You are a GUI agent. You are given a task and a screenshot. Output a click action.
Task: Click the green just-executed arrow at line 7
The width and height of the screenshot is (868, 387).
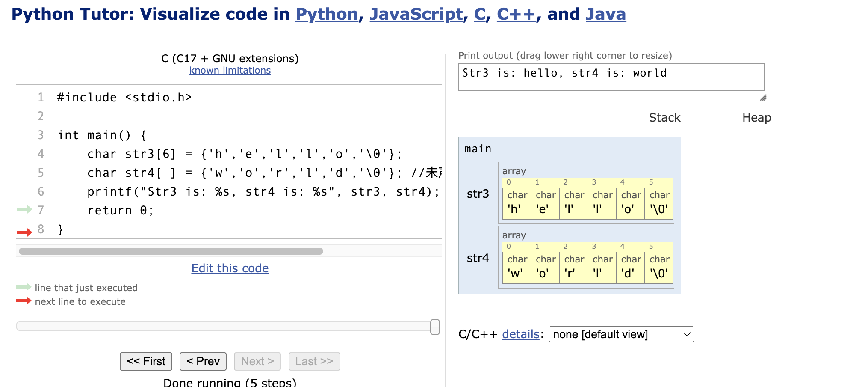24,209
